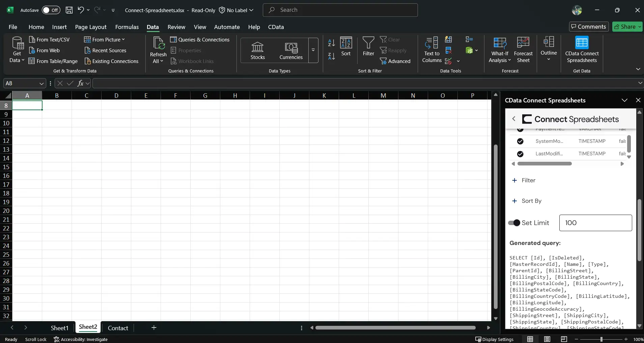Open Existing Connections

click(111, 61)
